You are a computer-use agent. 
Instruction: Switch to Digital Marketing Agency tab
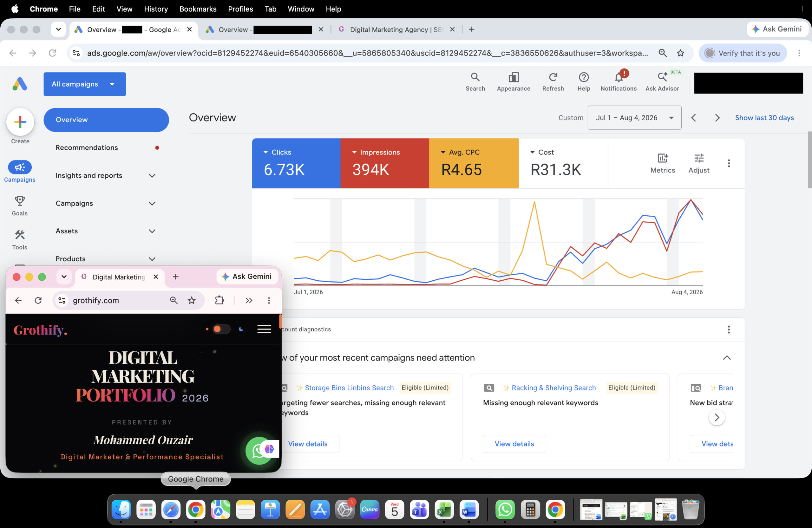tap(396, 29)
